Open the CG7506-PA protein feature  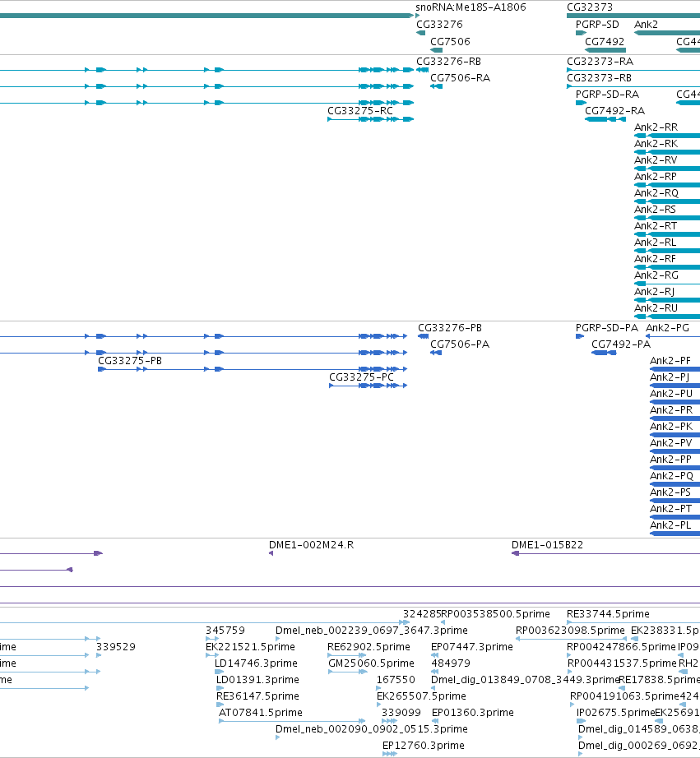click(x=436, y=353)
